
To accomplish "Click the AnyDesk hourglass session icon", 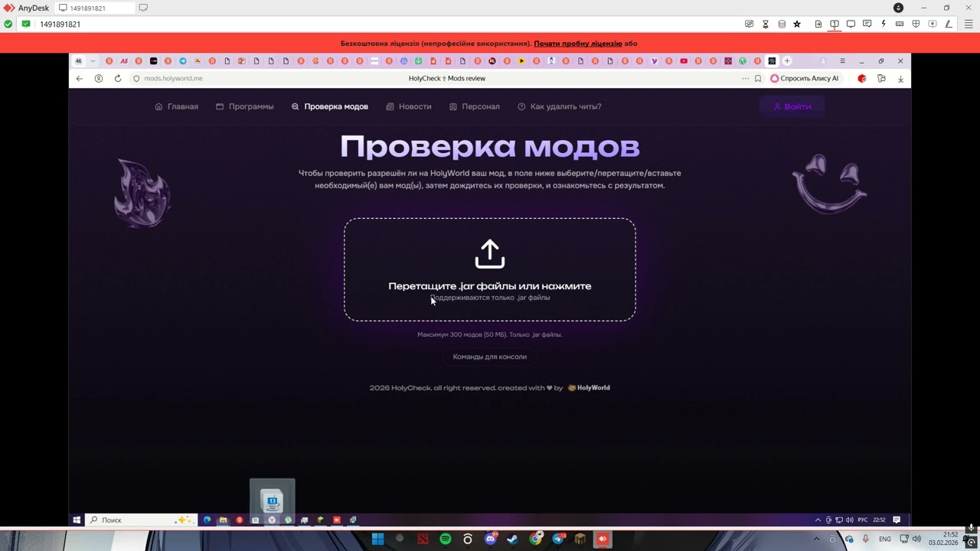I will pyautogui.click(x=766, y=24).
